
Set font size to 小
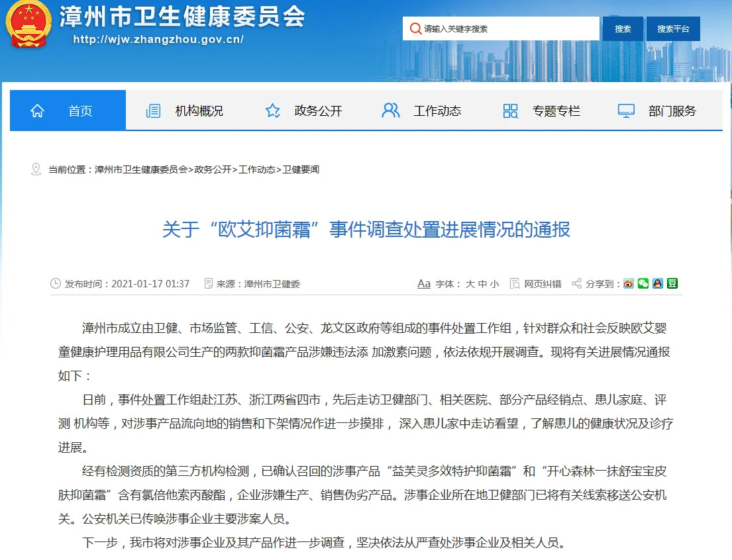pyautogui.click(x=494, y=284)
